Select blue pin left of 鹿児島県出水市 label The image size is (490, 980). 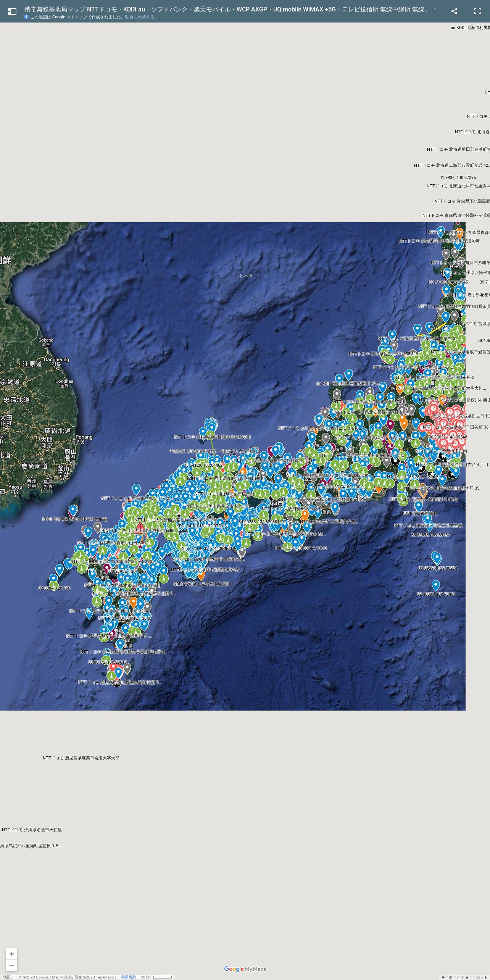[x=89, y=613]
